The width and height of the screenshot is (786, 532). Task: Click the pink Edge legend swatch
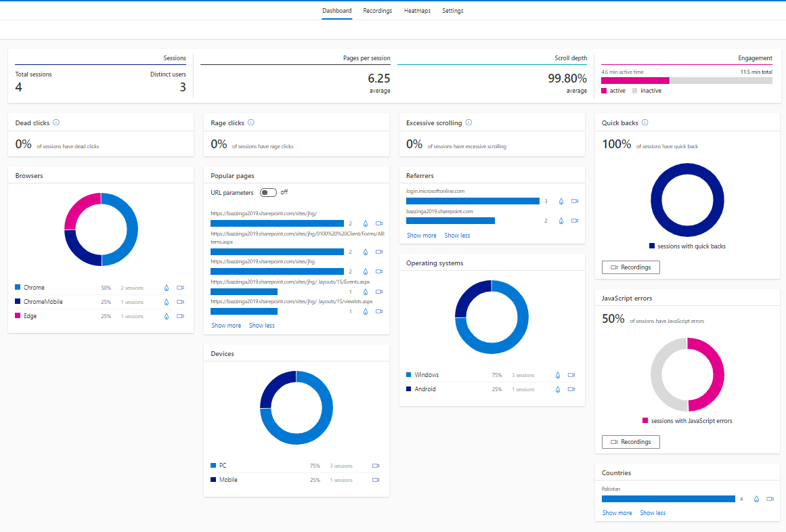tap(18, 316)
